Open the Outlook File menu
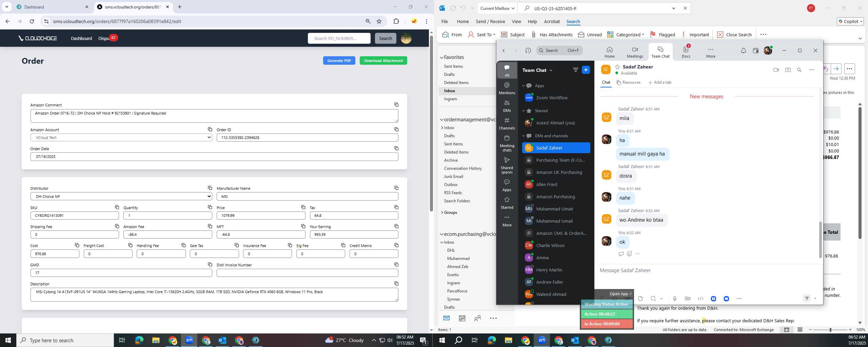 coord(445,21)
